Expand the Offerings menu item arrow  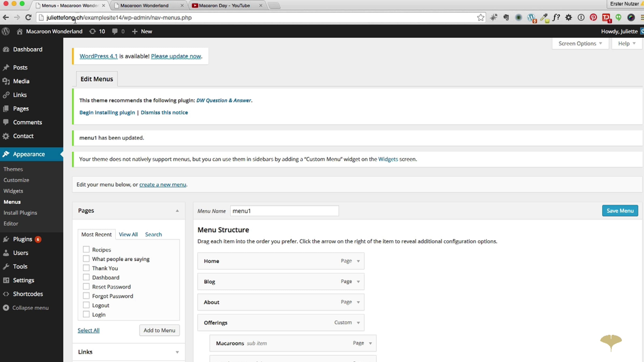[x=358, y=323]
